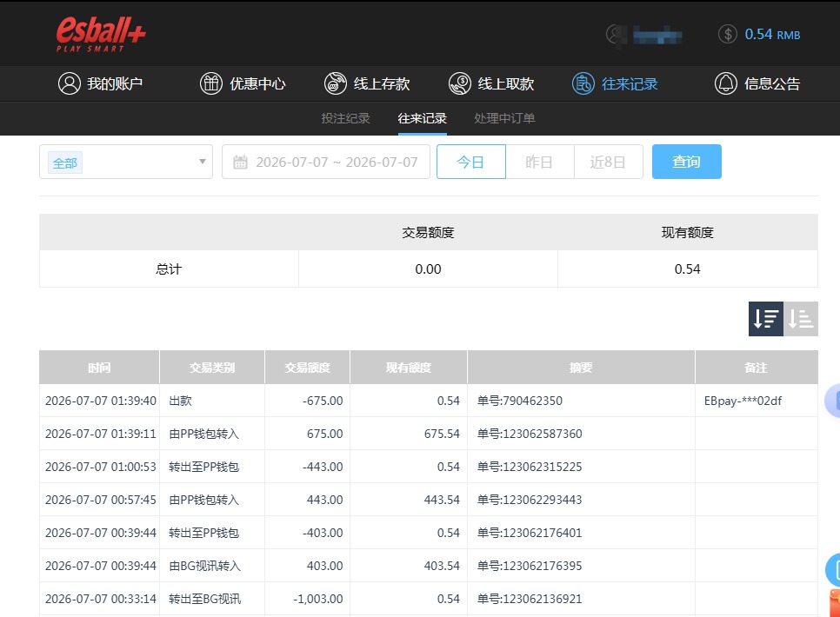Click the blurred username in header
Image resolution: width=840 pixels, height=617 pixels.
pyautogui.click(x=657, y=36)
